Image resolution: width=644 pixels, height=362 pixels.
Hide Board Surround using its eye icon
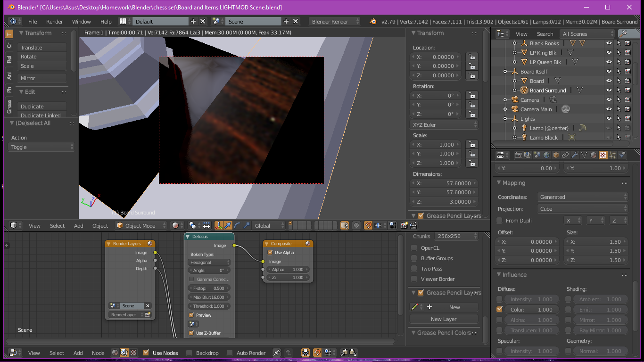coord(609,90)
